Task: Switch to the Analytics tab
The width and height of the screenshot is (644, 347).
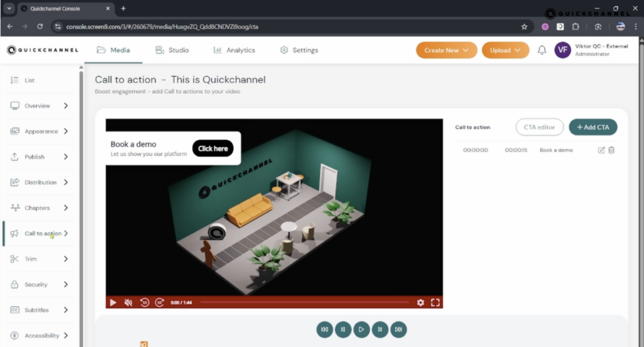Action: coord(234,50)
